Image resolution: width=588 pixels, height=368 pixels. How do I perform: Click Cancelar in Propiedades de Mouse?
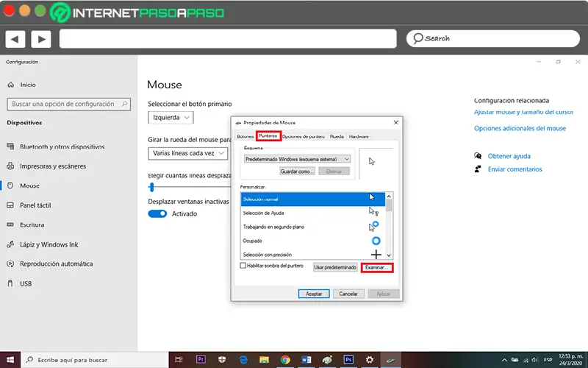[348, 294]
